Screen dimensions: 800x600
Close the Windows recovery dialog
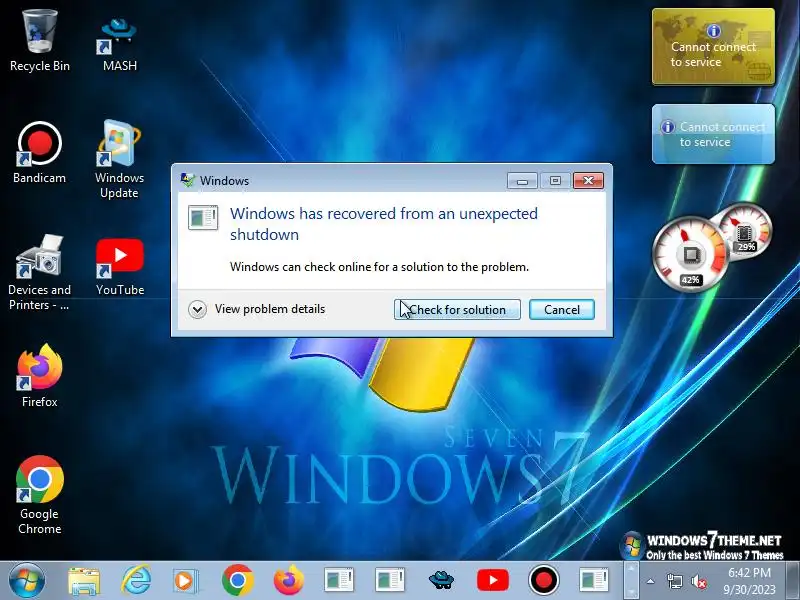(588, 181)
